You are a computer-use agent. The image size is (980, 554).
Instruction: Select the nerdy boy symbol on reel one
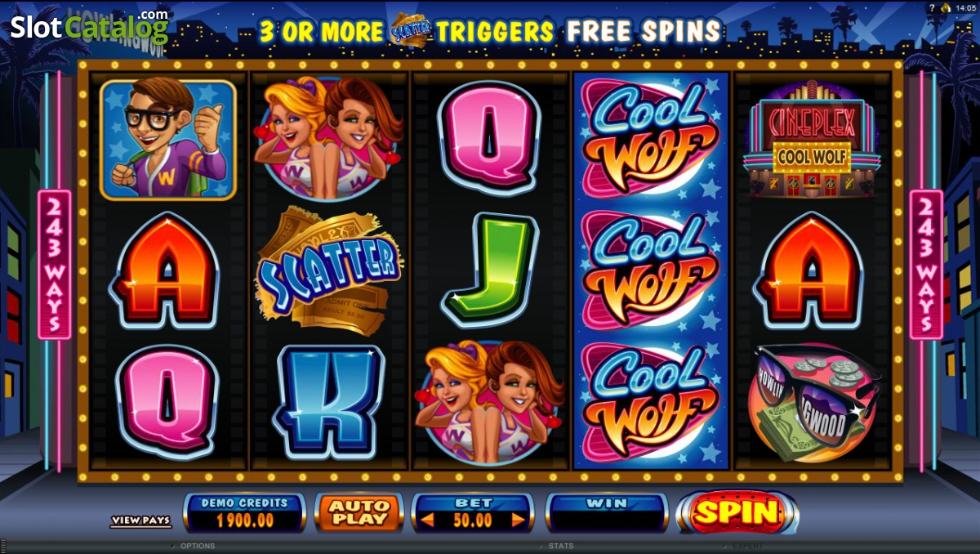[x=168, y=140]
